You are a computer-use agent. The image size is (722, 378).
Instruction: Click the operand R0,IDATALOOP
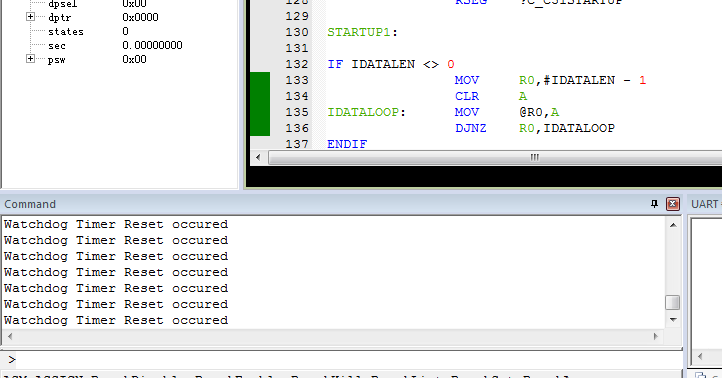[567, 128]
